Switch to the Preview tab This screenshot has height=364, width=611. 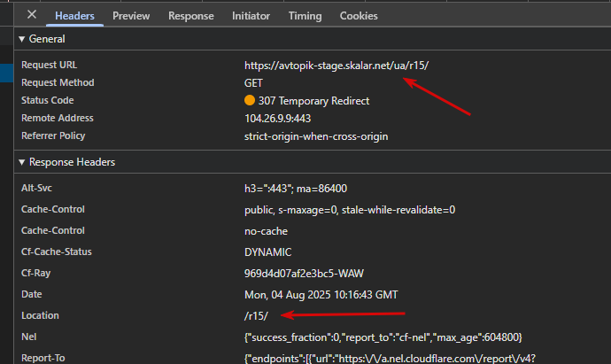pos(131,16)
